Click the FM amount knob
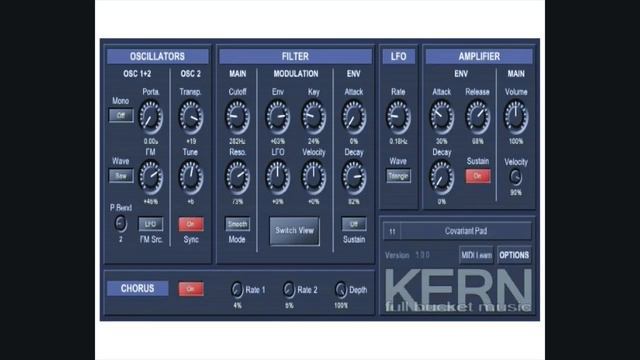 coord(151,177)
